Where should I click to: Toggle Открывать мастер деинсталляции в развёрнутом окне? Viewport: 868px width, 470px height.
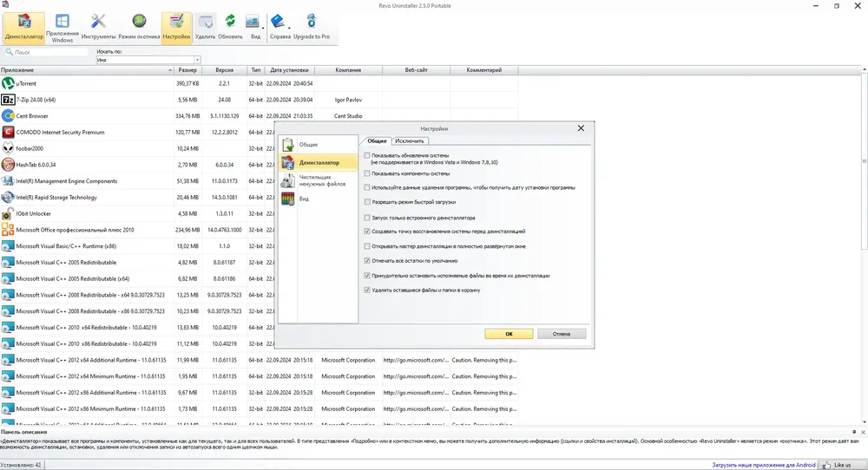point(367,246)
